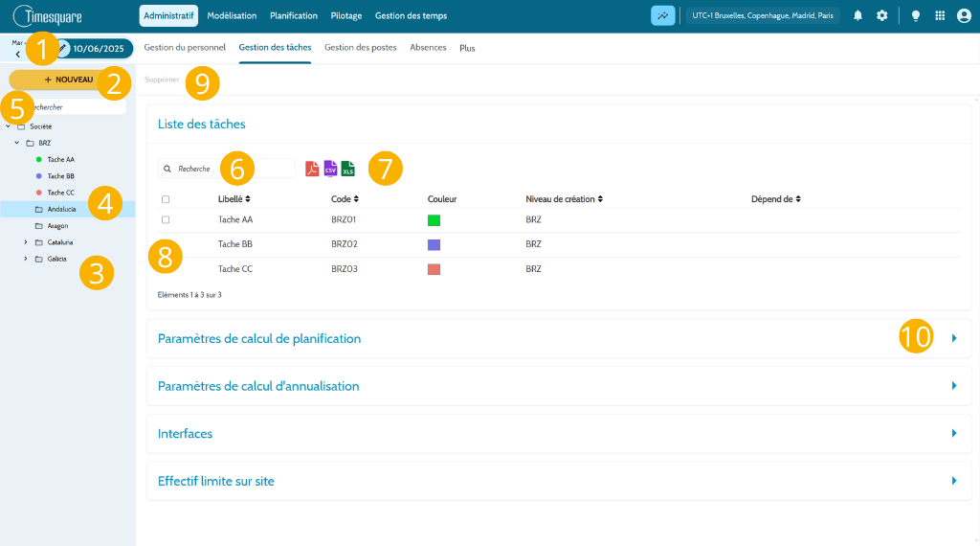The width and height of the screenshot is (980, 546).
Task: Focus the Recherche field in task list
Action: pyautogui.click(x=226, y=169)
